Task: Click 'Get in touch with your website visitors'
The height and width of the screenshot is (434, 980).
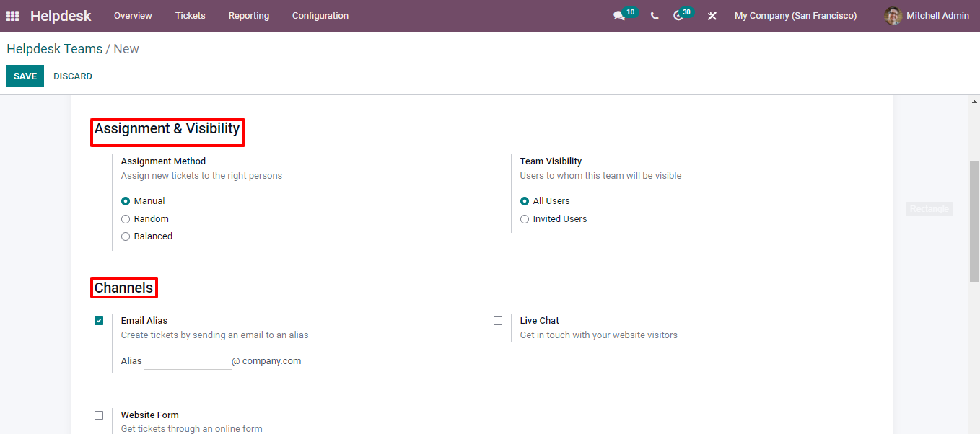Action: 599,335
